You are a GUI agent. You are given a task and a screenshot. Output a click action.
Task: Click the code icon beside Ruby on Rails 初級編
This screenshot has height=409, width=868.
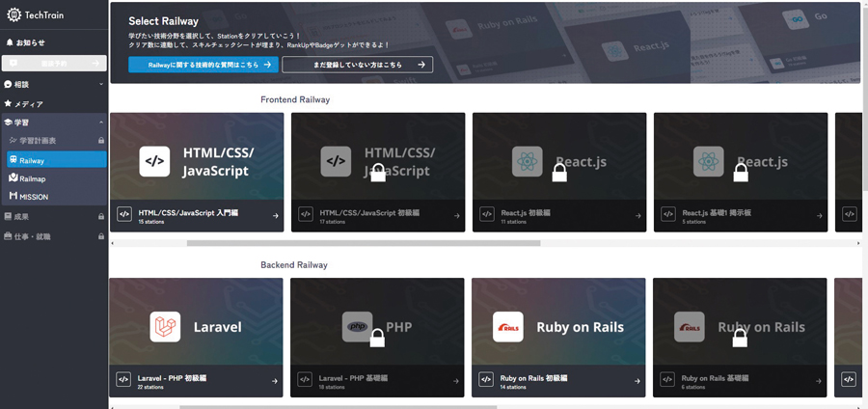coord(486,379)
